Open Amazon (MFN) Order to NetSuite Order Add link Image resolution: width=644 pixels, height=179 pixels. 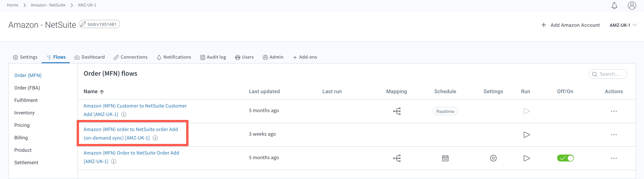click(131, 157)
